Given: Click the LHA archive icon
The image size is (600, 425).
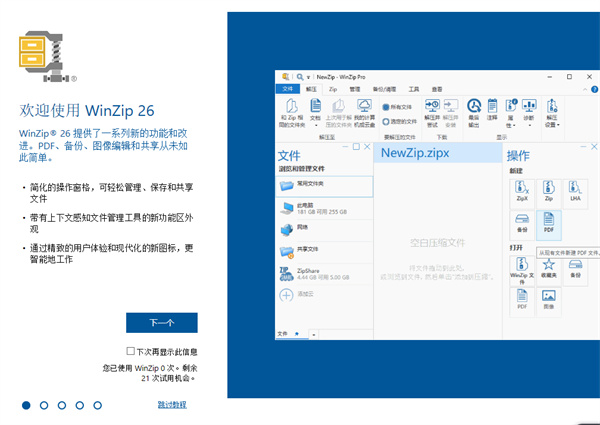Looking at the screenshot, I should click(576, 188).
